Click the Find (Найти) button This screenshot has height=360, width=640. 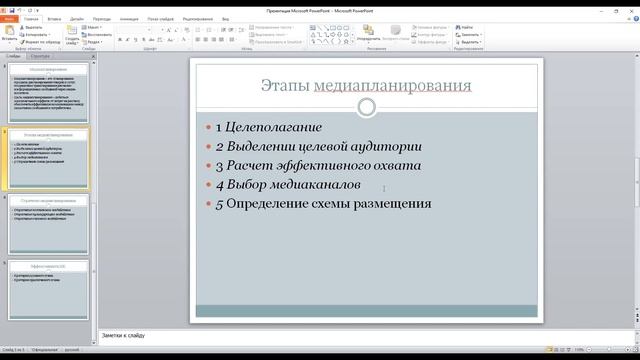click(464, 27)
